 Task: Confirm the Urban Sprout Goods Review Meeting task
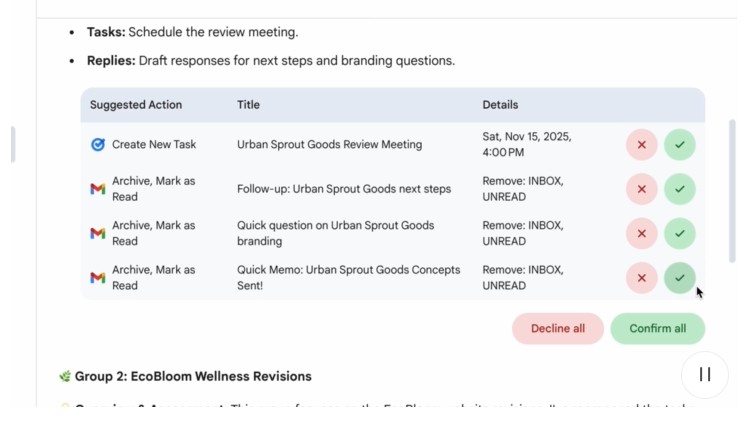click(680, 145)
